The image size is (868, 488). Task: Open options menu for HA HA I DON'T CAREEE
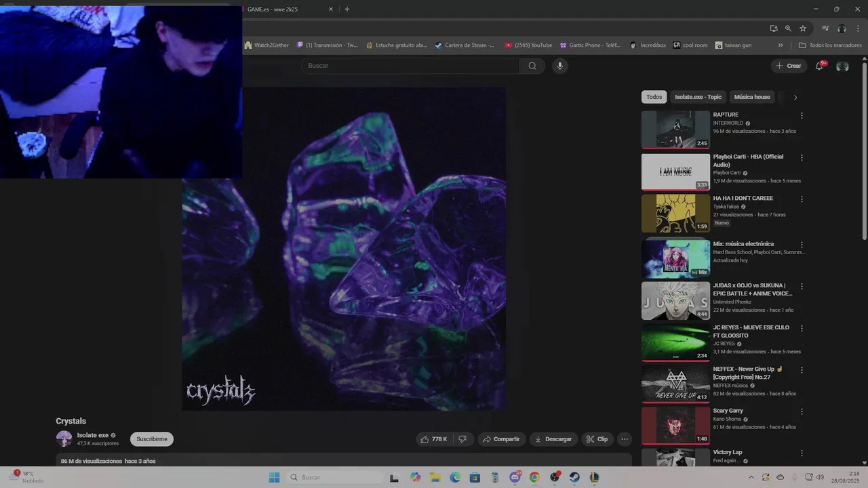802,199
